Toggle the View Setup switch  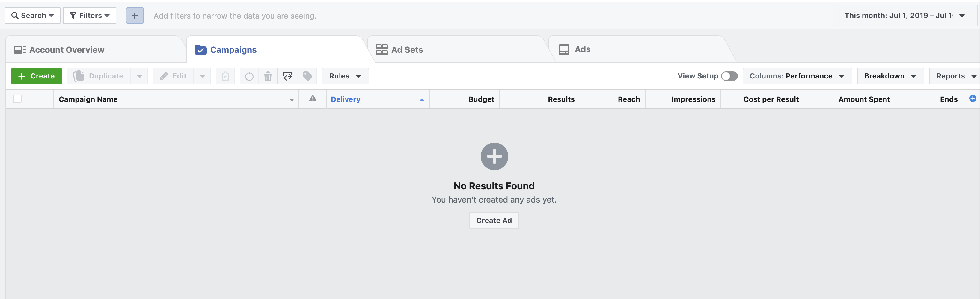tap(729, 76)
